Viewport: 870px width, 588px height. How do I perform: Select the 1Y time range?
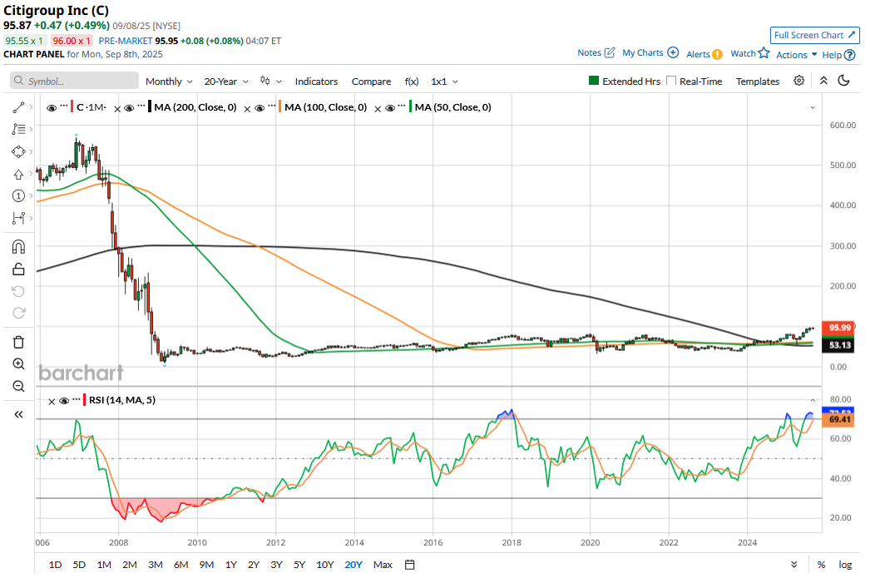231,565
